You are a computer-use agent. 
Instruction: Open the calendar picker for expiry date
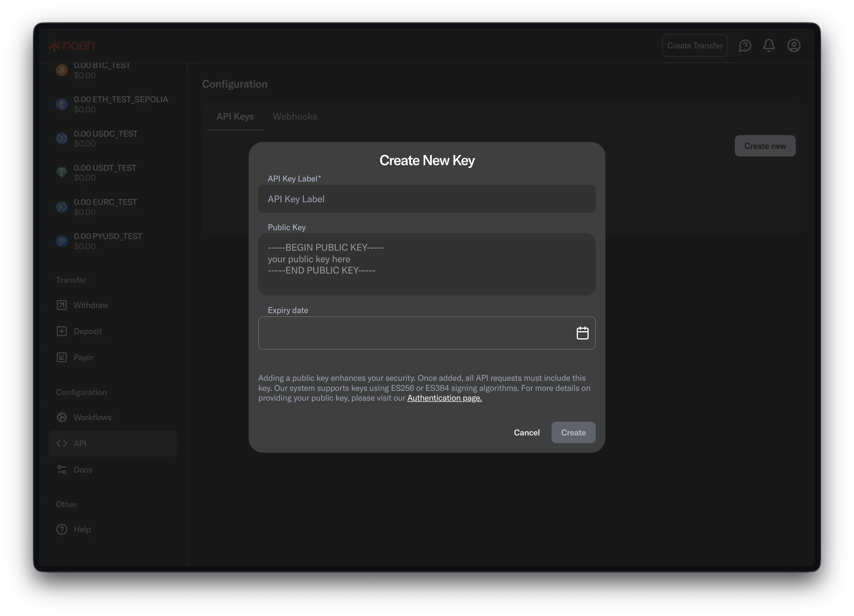point(582,333)
